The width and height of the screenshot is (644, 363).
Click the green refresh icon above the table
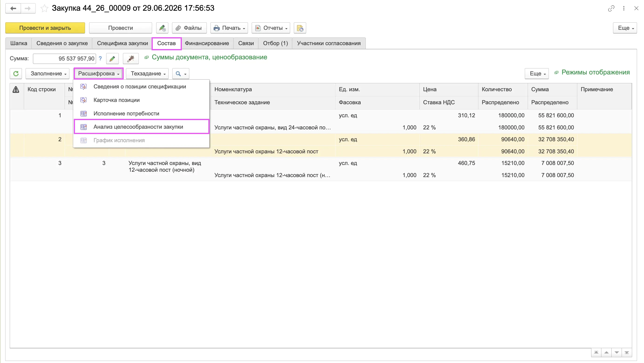(x=16, y=74)
